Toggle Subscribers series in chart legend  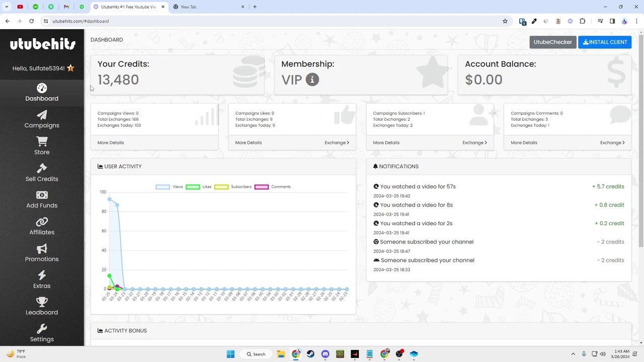pos(233,187)
